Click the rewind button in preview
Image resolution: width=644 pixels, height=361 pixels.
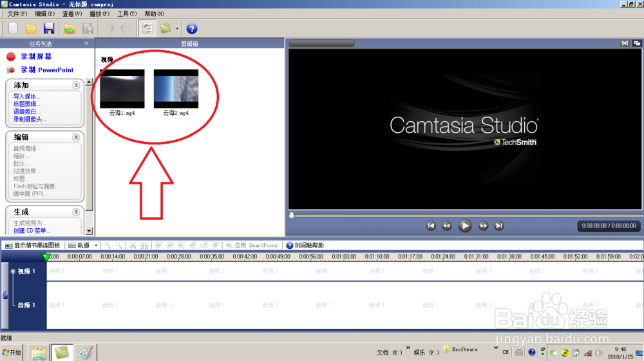[446, 226]
